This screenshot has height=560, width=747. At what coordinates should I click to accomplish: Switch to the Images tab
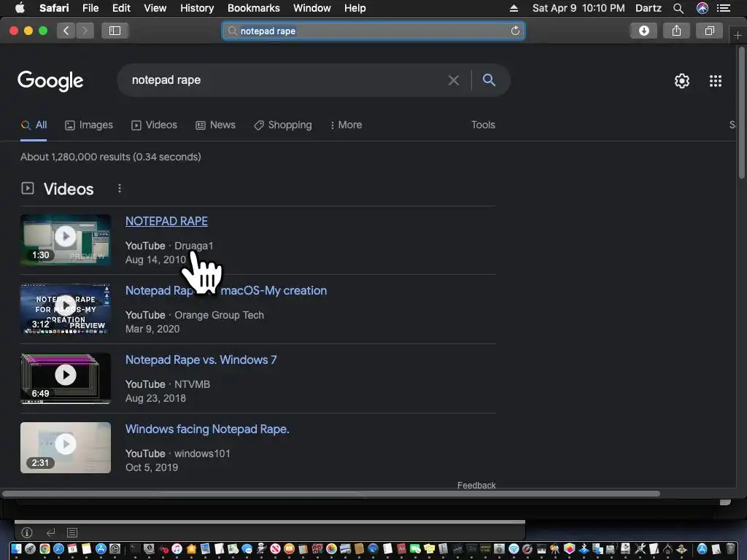coord(89,125)
